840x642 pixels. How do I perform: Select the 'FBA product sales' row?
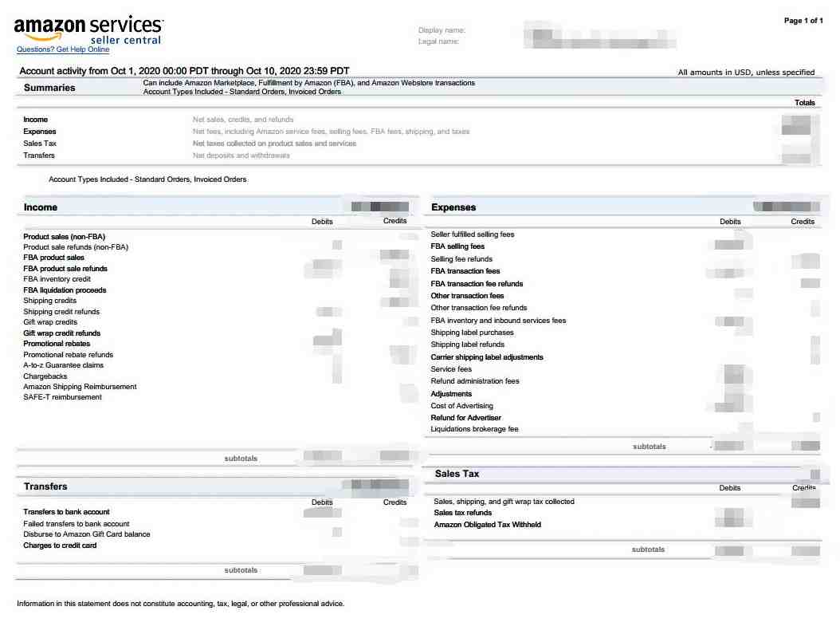coord(53,258)
